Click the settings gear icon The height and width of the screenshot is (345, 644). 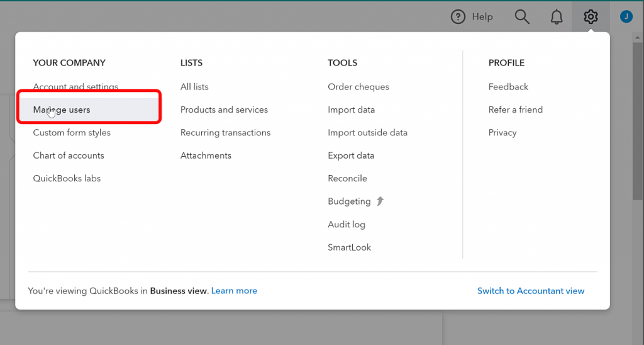tap(591, 17)
